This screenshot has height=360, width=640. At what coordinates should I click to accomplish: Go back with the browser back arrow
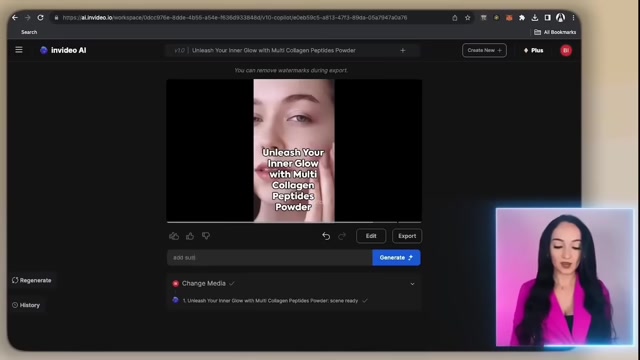pos(15,18)
